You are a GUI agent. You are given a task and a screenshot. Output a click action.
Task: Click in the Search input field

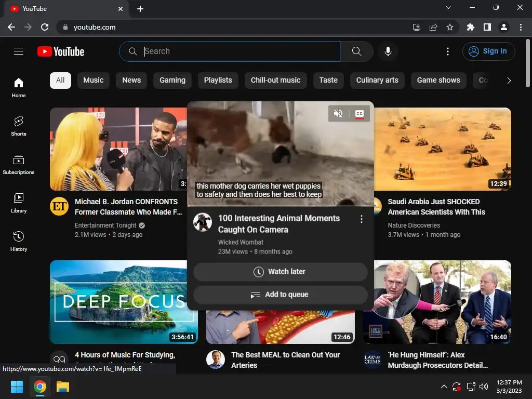coord(229,51)
